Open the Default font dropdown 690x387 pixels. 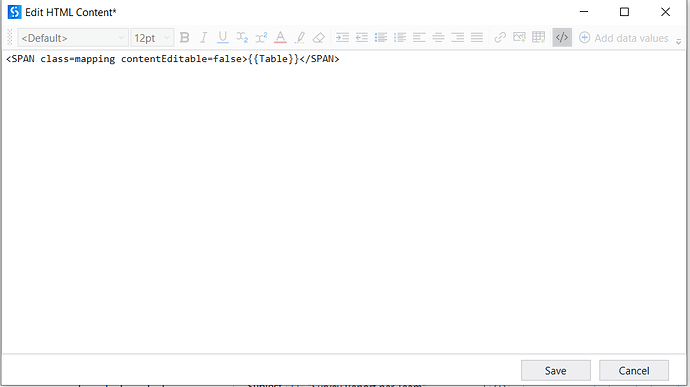point(73,38)
